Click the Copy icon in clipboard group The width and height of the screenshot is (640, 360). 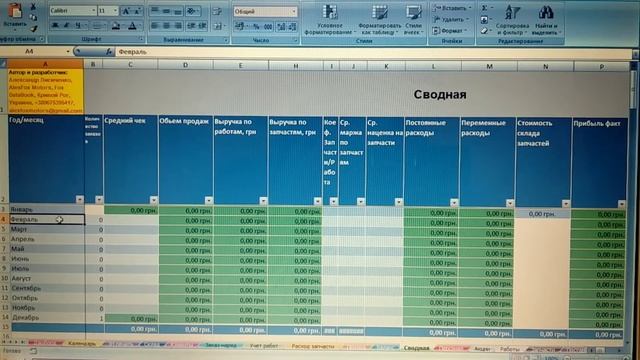pyautogui.click(x=33, y=18)
